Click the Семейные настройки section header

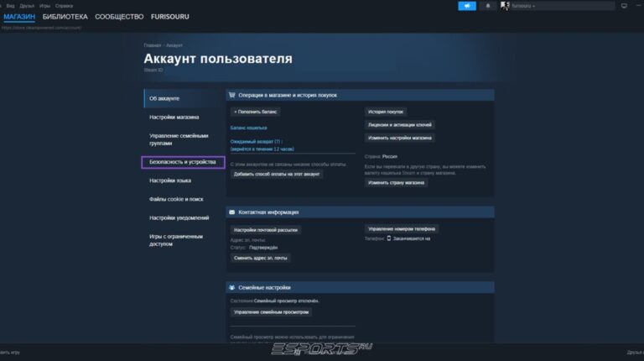pos(360,288)
